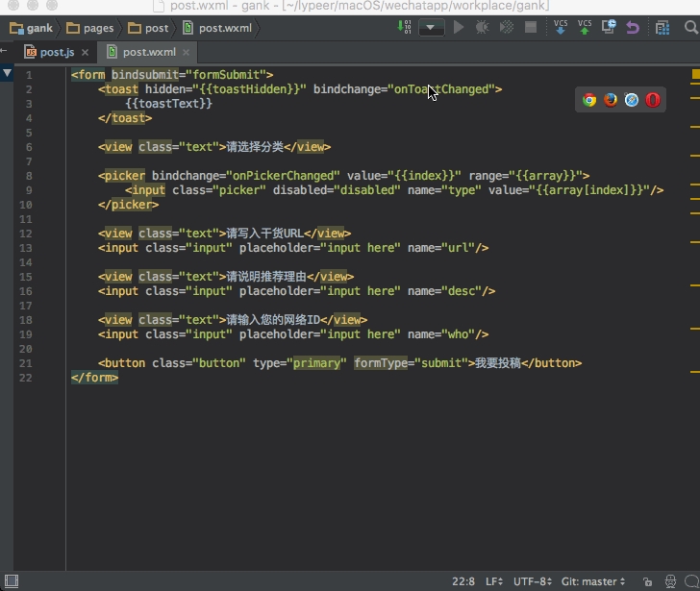700x591 pixels.
Task: Click the VCS commit changes icon
Action: tap(585, 28)
